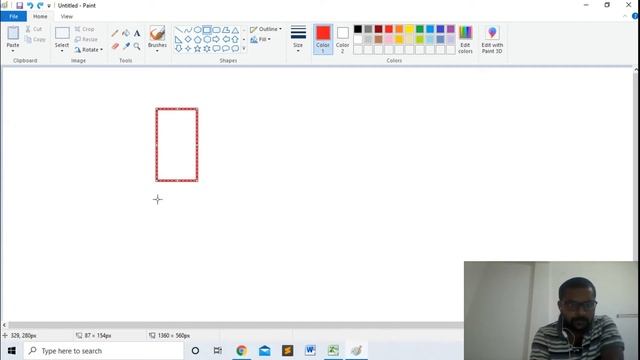This screenshot has width=640, height=360.
Task: Choose the Right arrow shape
Action: [216, 40]
